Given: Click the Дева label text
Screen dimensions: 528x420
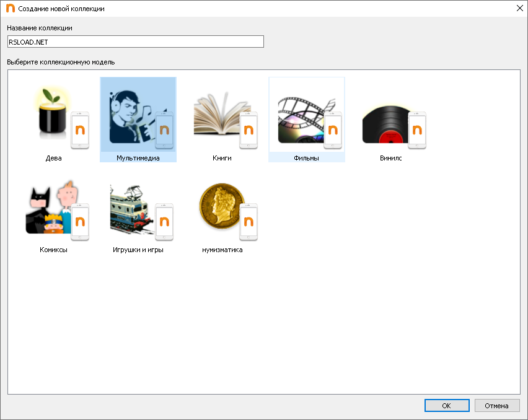Looking at the screenshot, I should pyautogui.click(x=53, y=158).
